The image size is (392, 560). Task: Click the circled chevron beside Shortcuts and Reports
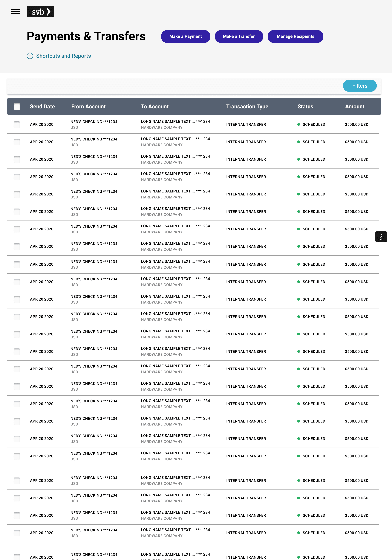[30, 56]
